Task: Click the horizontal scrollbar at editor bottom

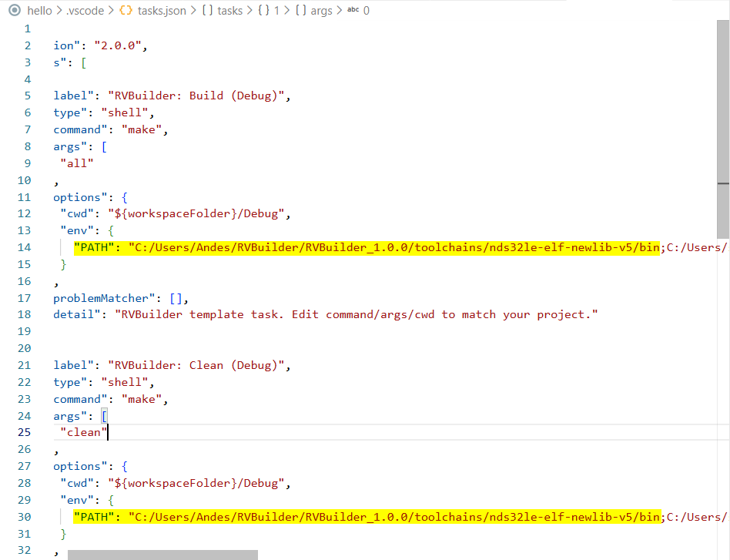Action: click(x=162, y=554)
